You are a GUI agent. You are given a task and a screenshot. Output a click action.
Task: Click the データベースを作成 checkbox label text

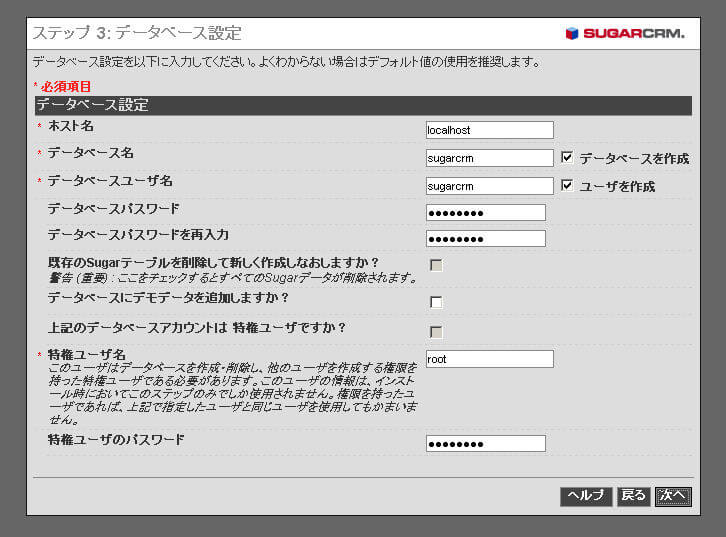point(634,159)
